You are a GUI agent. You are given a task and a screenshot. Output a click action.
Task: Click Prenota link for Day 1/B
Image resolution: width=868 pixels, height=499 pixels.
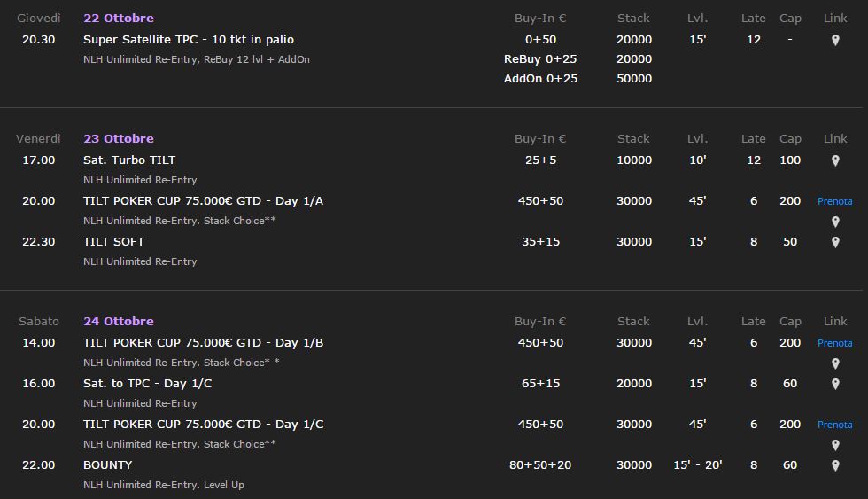click(x=834, y=343)
